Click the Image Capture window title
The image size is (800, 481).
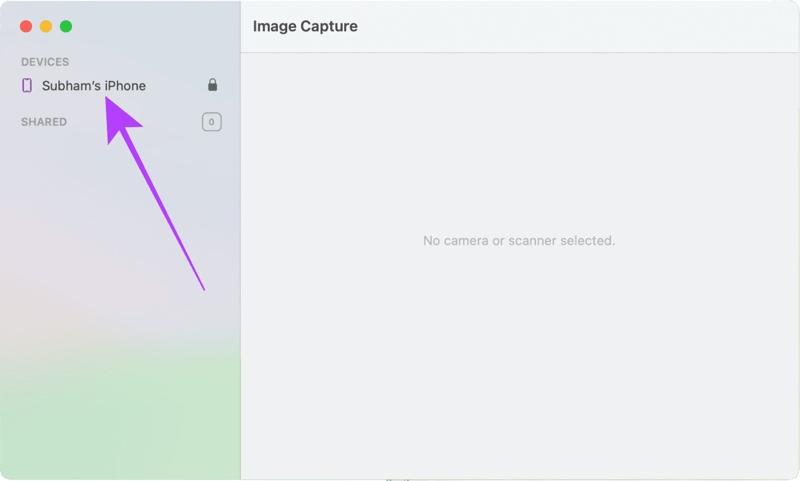pyautogui.click(x=305, y=27)
